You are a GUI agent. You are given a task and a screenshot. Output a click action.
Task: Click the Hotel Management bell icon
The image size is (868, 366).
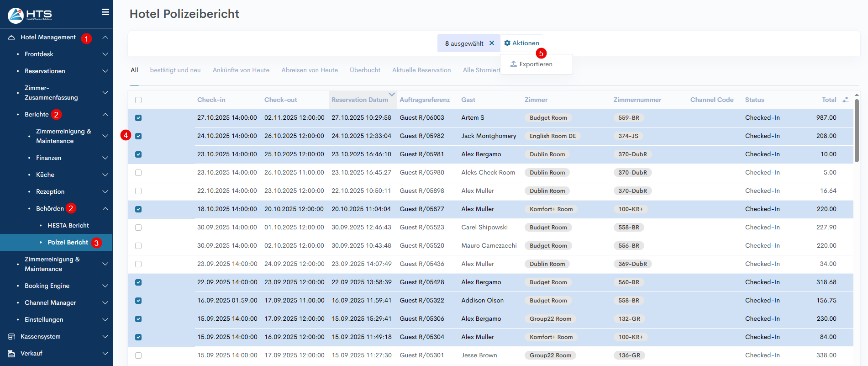pos(11,37)
